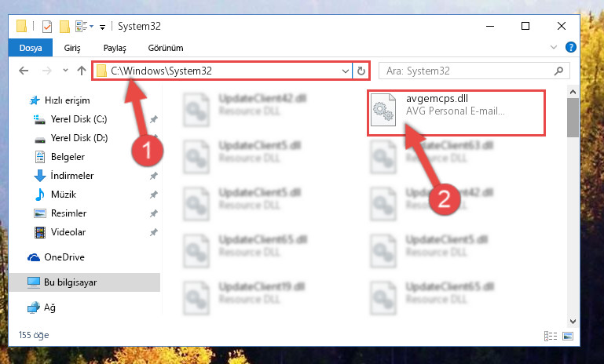Image resolution: width=604 pixels, height=364 pixels.
Task: Open the Görünüm ribbon tab
Action: point(166,48)
